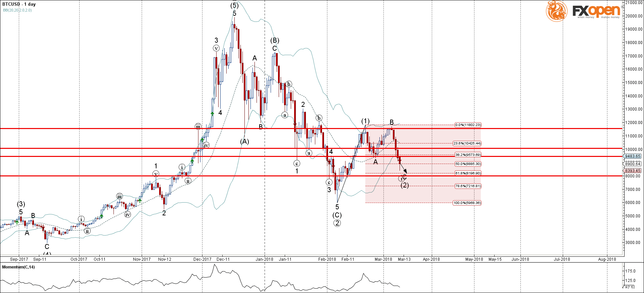This screenshot has width=644, height=293.
Task: Select the wave (2) label under the projection arrow
Action: tap(405, 185)
